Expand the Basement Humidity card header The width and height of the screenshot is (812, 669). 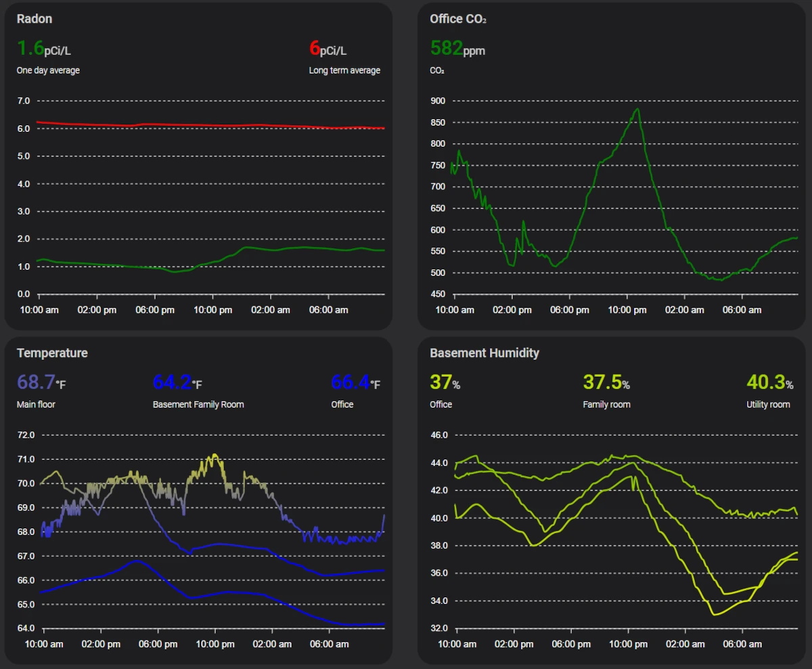click(484, 353)
